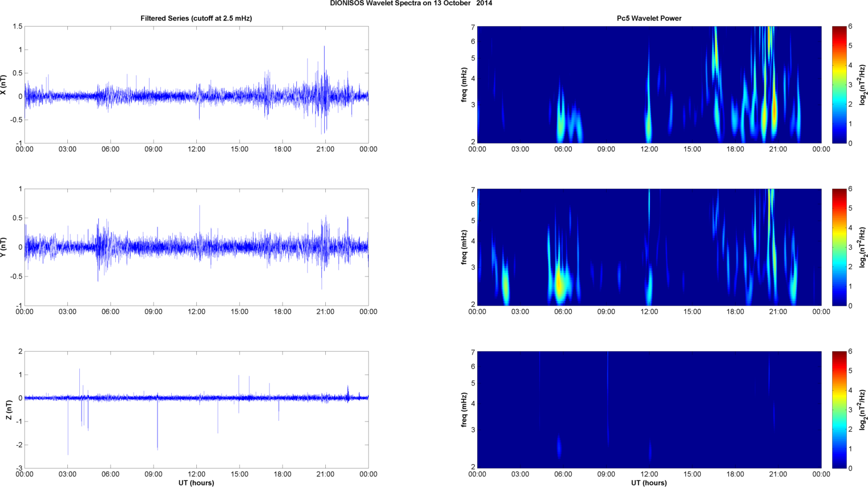Click the Y component wavelet power spectrogram
Viewport: 868px width, 487px height.
tap(649, 247)
